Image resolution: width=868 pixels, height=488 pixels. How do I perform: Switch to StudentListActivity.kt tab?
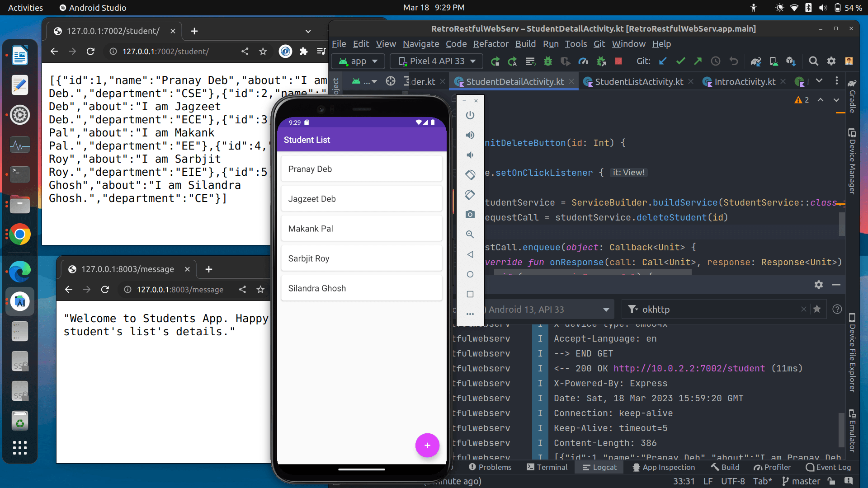638,82
